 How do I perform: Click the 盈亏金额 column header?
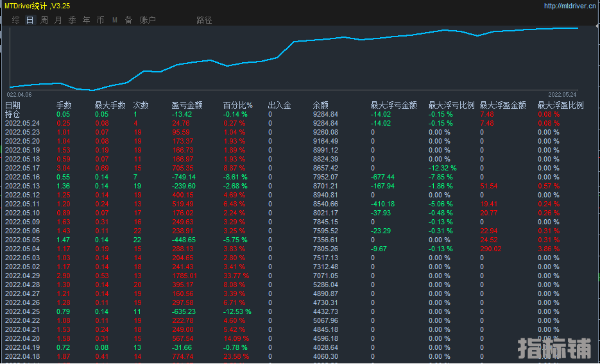click(x=187, y=105)
